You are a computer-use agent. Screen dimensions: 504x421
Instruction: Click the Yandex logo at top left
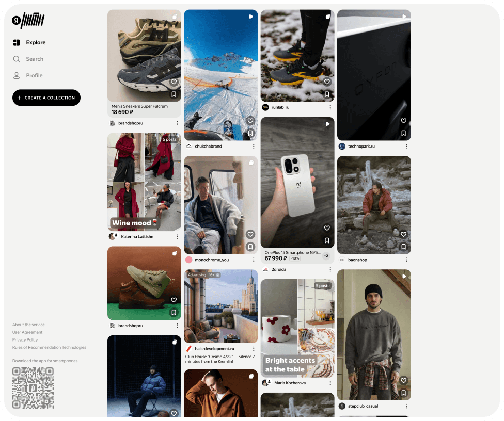28,21
